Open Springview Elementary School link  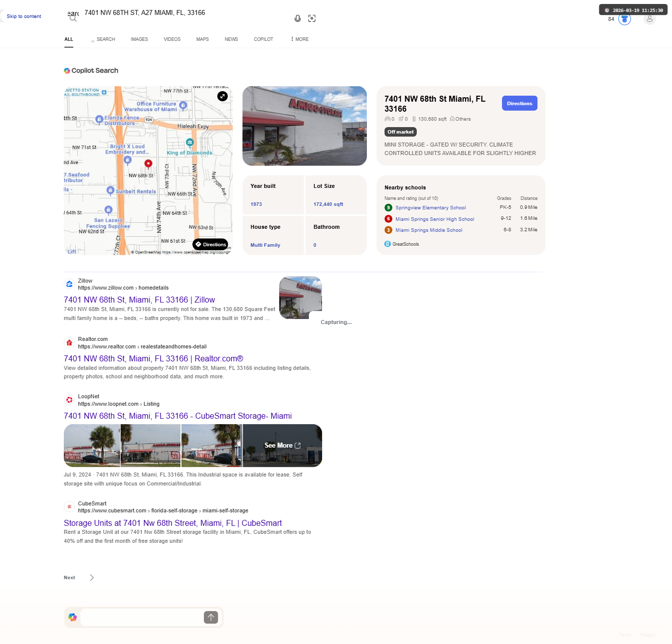431,208
